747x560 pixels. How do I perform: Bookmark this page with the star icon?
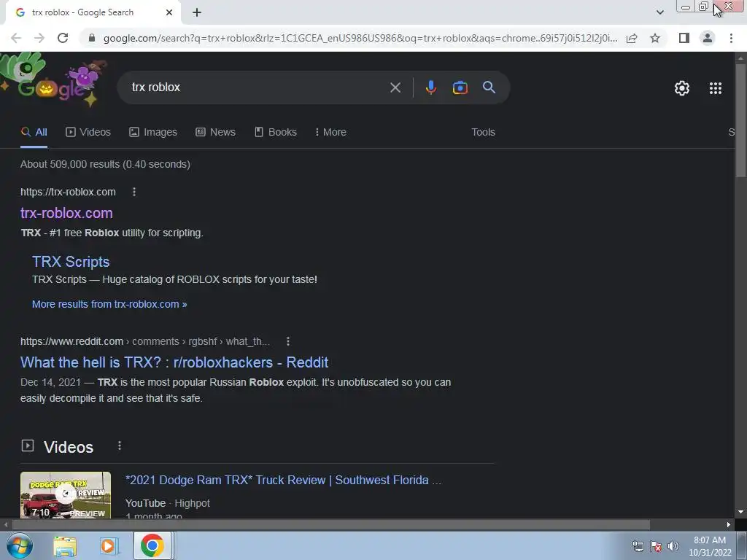(655, 38)
